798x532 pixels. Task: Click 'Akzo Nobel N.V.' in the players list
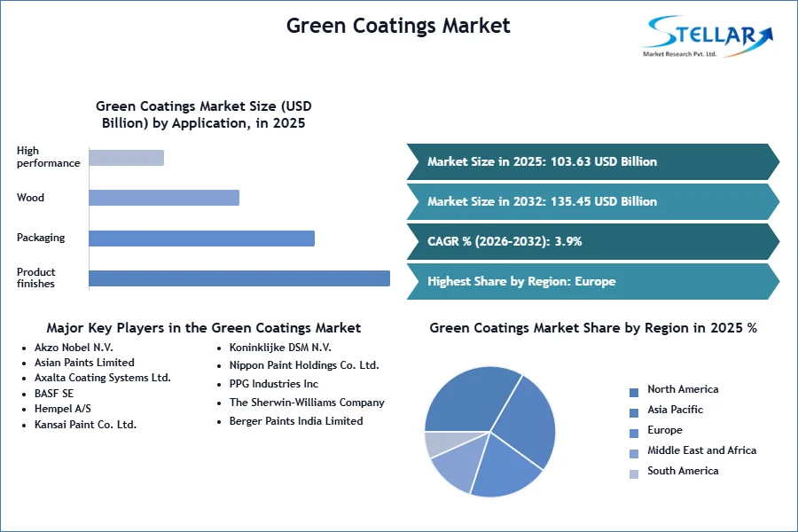(x=74, y=348)
